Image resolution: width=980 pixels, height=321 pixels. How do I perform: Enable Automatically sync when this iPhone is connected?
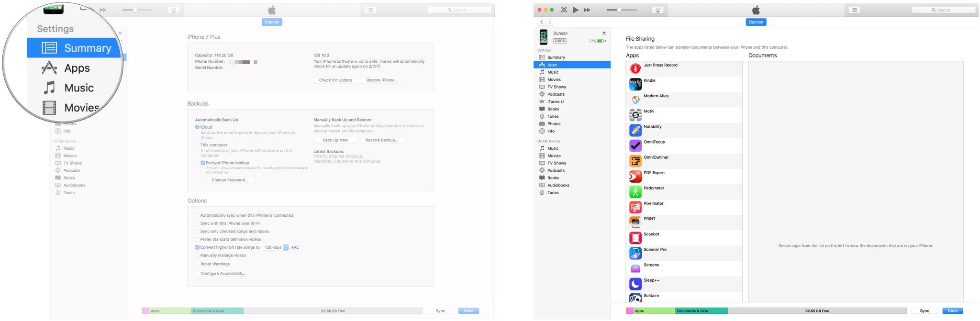pos(197,215)
